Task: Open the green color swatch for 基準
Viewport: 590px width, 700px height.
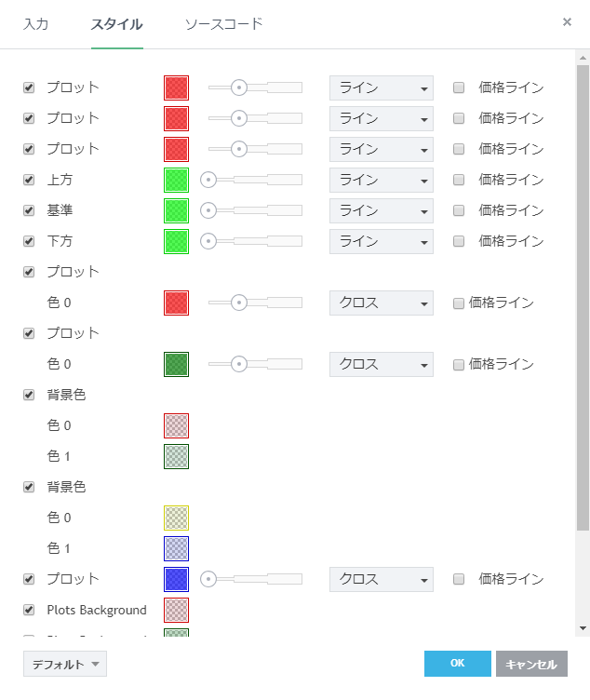Action: click(176, 210)
